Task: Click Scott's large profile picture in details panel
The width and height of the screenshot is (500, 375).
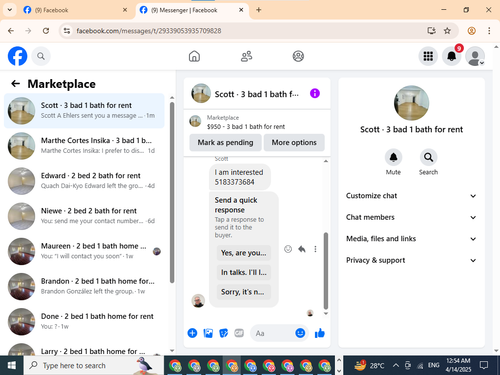Action: (x=411, y=103)
